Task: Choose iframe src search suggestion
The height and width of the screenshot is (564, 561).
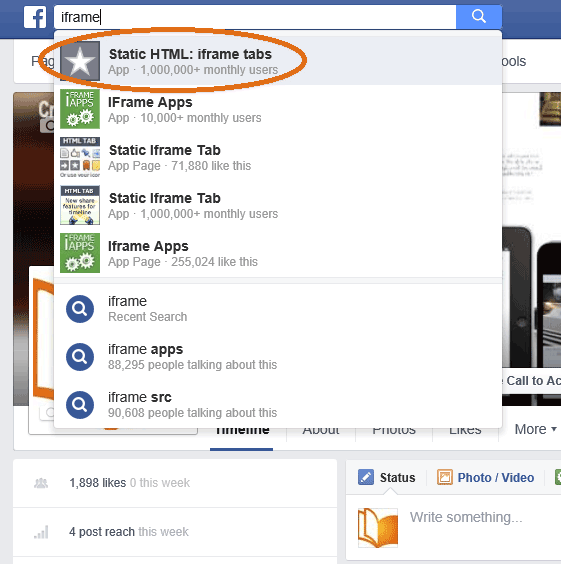Action: (x=278, y=405)
